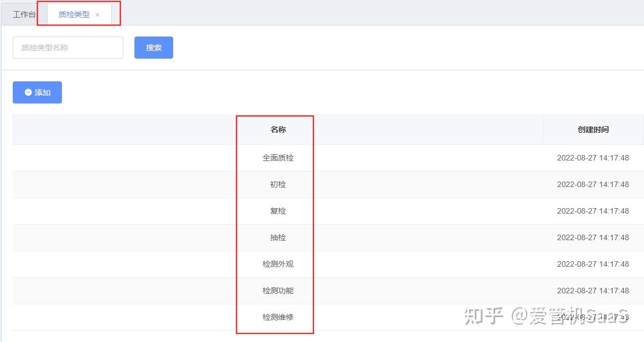Select the 全面质检 row
The width and height of the screenshot is (644, 342).
tap(278, 158)
